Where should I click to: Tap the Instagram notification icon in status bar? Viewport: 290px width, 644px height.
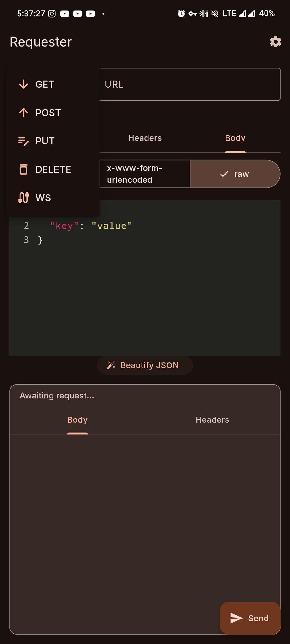click(52, 14)
